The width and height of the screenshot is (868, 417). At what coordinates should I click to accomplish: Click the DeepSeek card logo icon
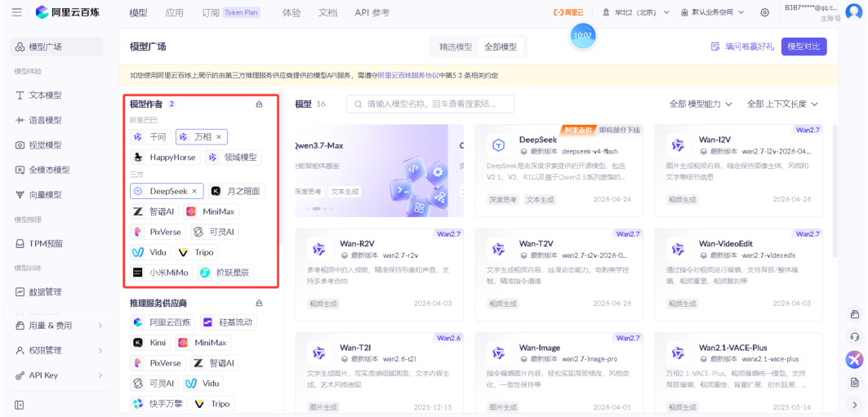point(499,145)
